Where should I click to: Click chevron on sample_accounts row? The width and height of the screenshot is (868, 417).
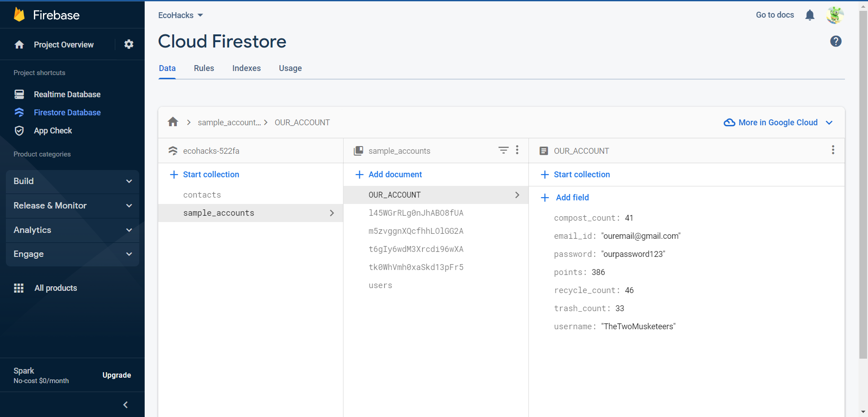(x=332, y=213)
